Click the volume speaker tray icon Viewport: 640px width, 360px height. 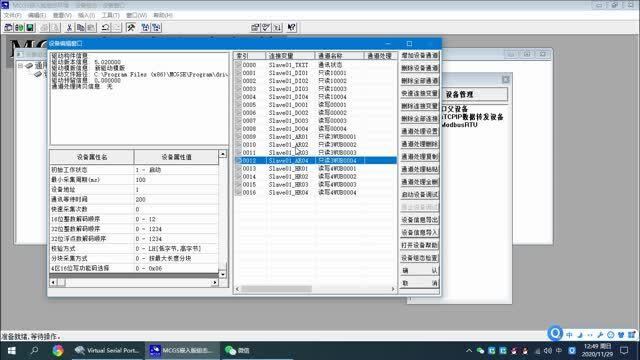click(x=548, y=351)
